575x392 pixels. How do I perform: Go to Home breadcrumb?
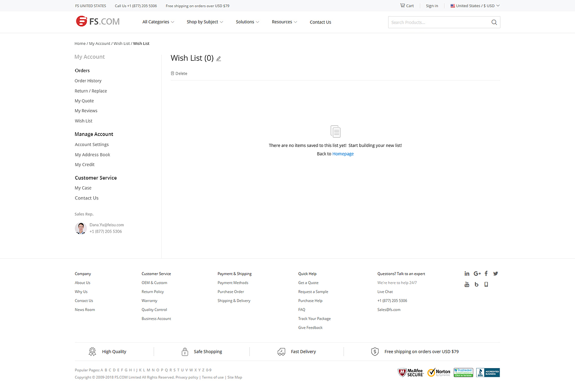80,44
